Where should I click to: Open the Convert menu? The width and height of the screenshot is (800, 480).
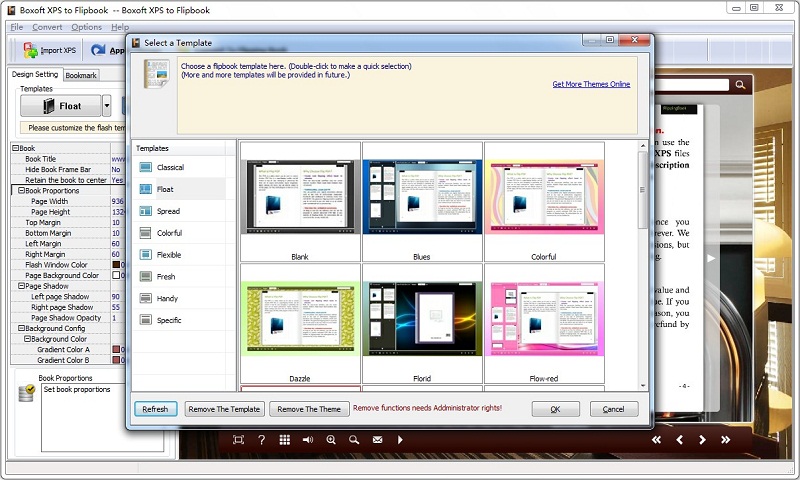47,27
